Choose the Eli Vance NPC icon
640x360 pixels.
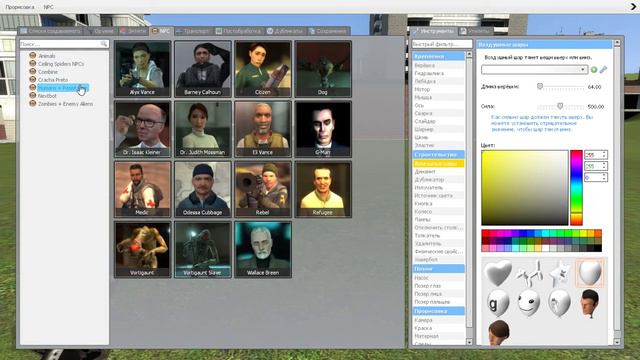[x=263, y=129]
